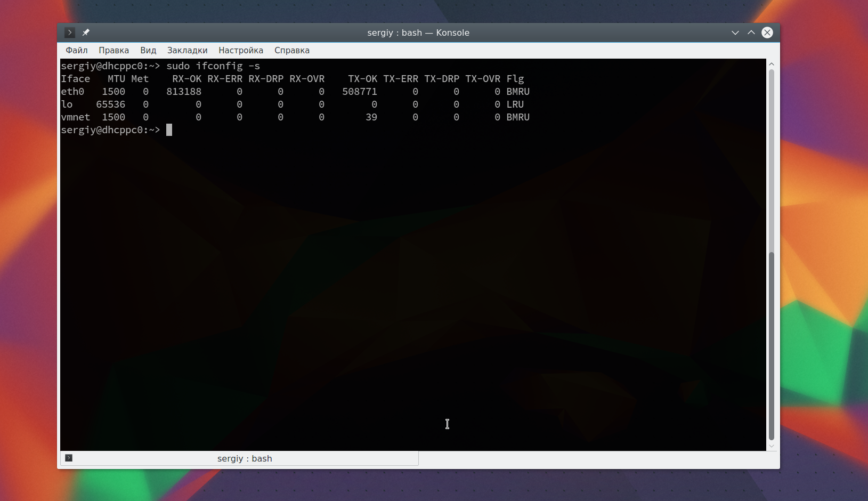Click the 'sudo ifconfig -s' command text
Screen dimensions: 868x501
pyautogui.click(x=213, y=66)
